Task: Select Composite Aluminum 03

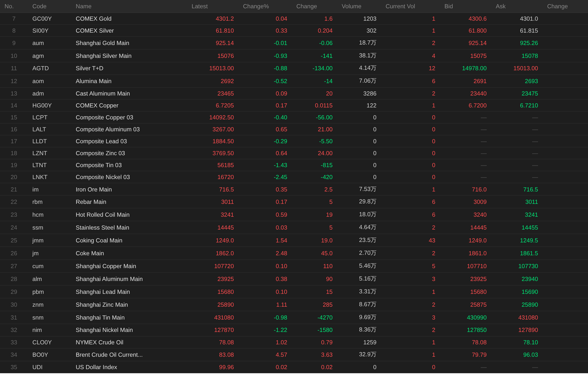Action: pyautogui.click(x=108, y=130)
